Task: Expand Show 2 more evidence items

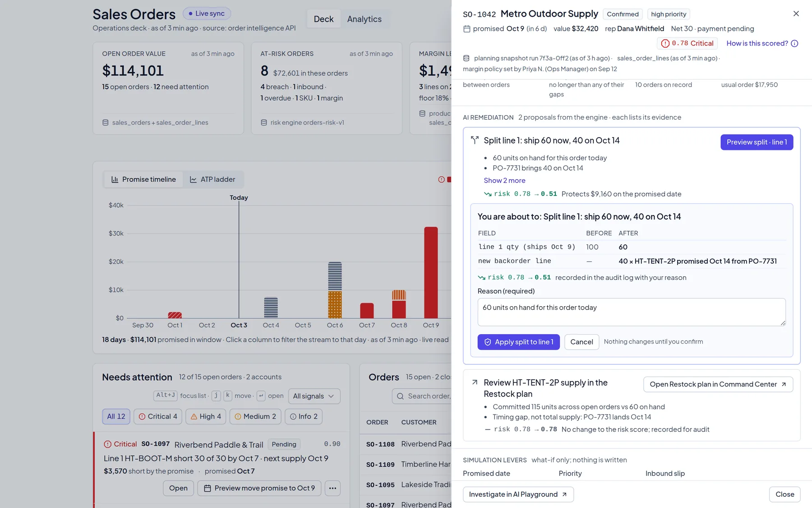Action: point(504,180)
